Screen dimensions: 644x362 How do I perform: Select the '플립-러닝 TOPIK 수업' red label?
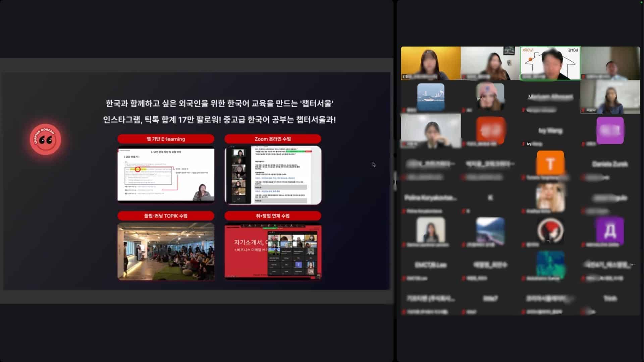[166, 216]
